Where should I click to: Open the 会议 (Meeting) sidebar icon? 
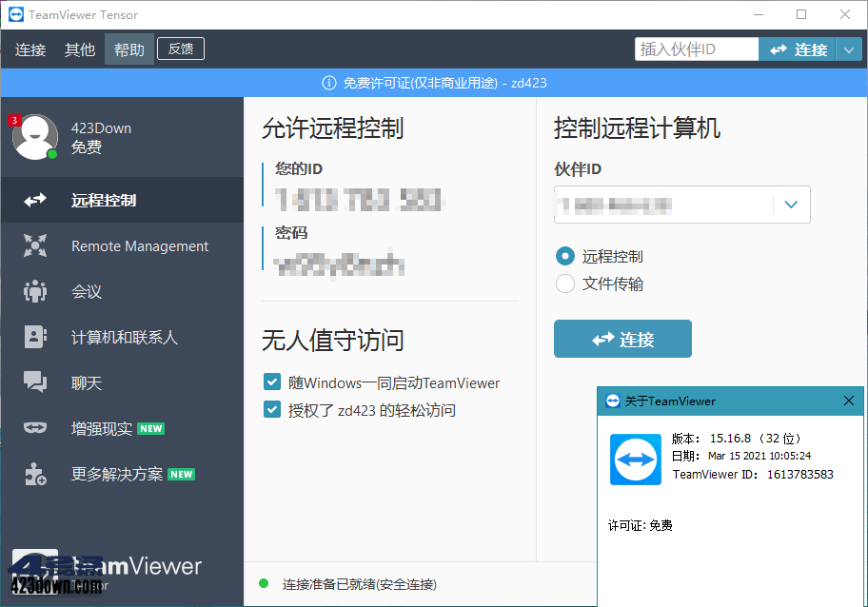coord(86,291)
